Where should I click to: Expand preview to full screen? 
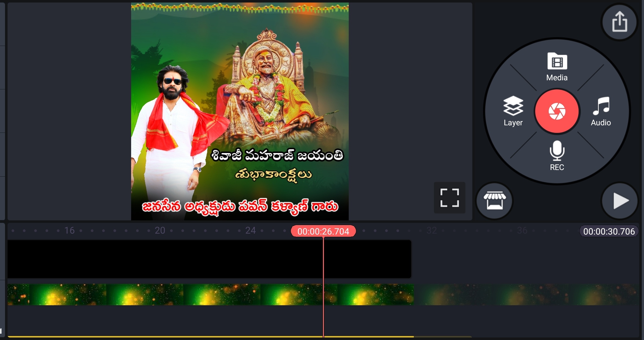point(449,198)
